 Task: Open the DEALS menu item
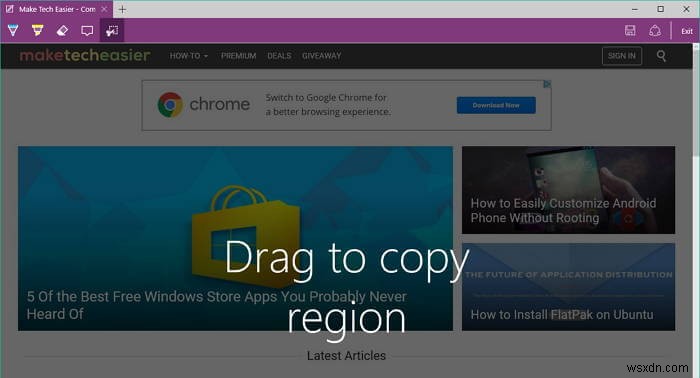tap(279, 56)
